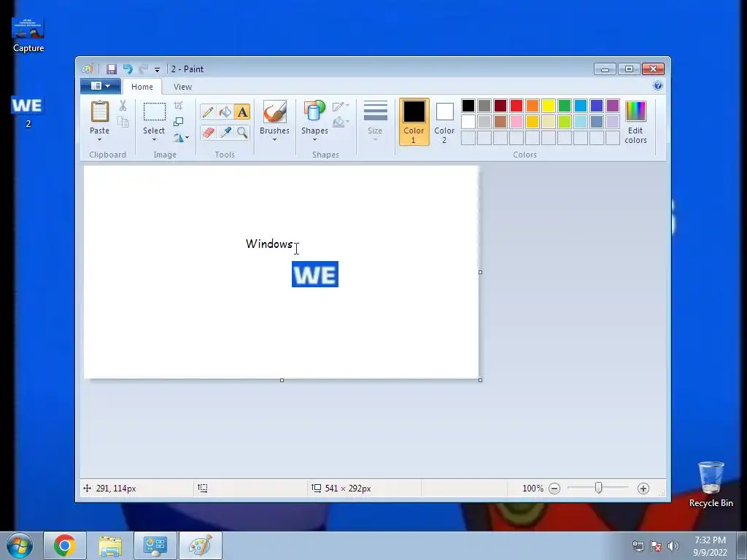Click the rectangular Select tool icon
Image resolution: width=747 pixels, height=560 pixels.
point(155,112)
